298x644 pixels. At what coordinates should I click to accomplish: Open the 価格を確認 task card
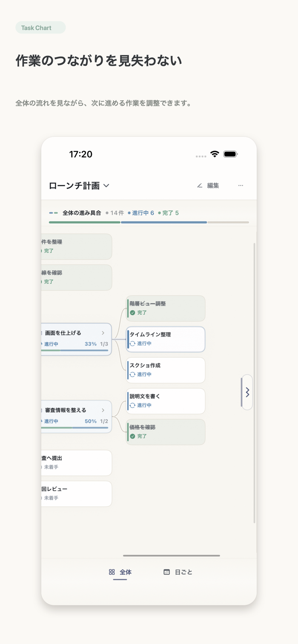[166, 432]
